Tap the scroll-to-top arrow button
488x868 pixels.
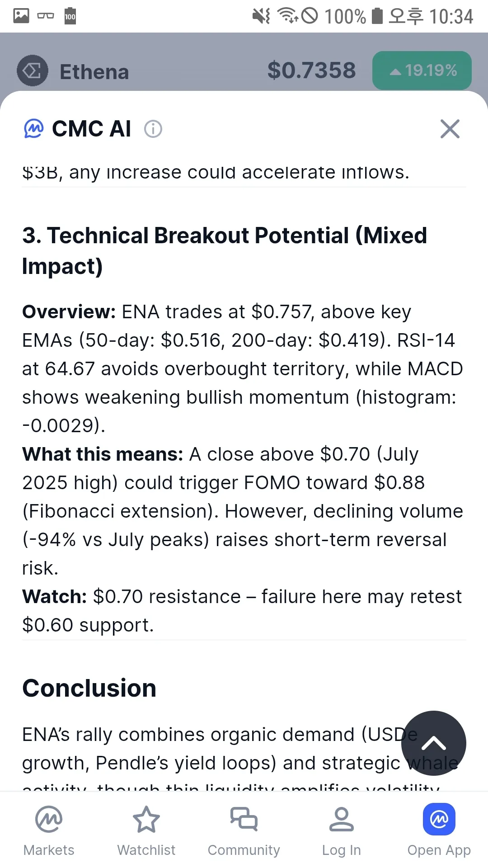tap(433, 743)
